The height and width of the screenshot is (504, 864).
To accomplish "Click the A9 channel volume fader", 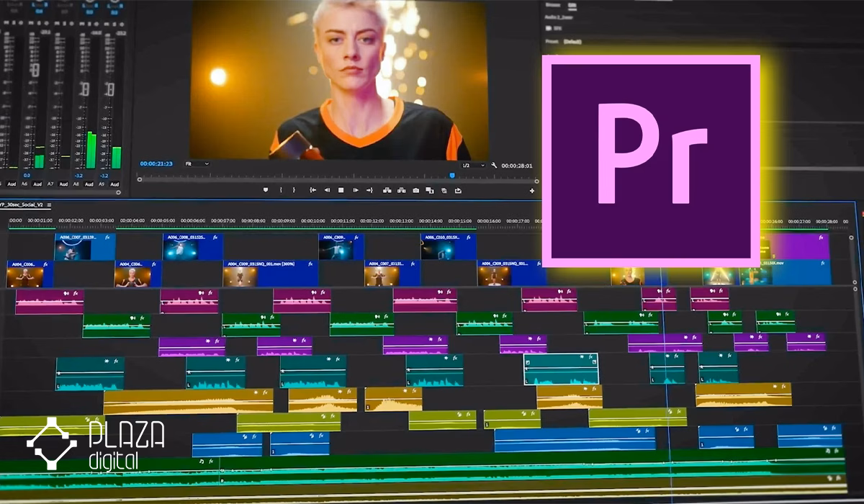I will [111, 89].
